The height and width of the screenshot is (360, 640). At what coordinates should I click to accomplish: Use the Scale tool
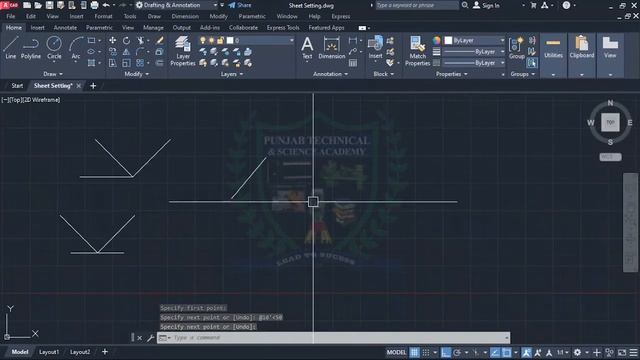pyautogui.click(x=127, y=63)
